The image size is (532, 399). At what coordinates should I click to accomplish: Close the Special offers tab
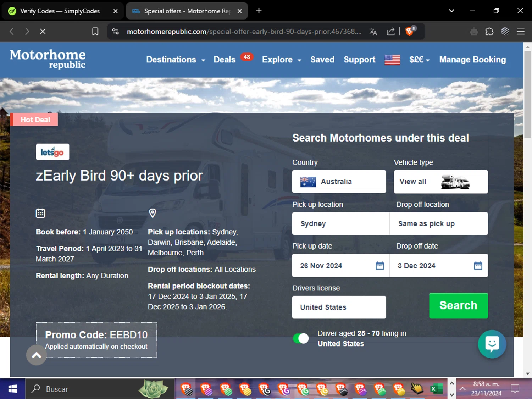(240, 11)
